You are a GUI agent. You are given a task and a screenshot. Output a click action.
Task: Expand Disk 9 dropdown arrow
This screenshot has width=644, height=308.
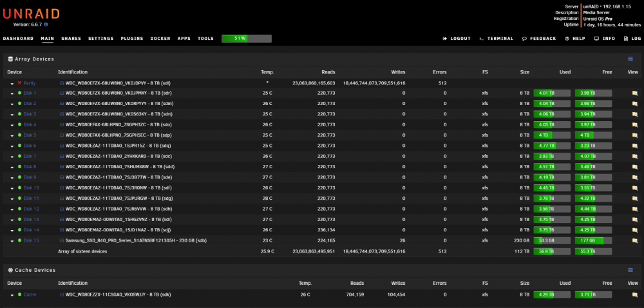coord(12,178)
